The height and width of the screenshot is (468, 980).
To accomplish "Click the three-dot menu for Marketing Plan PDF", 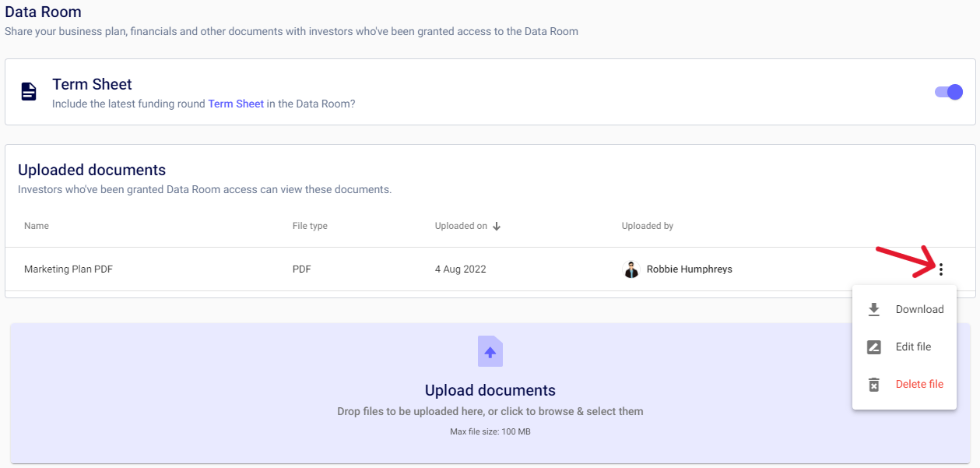I will (941, 269).
